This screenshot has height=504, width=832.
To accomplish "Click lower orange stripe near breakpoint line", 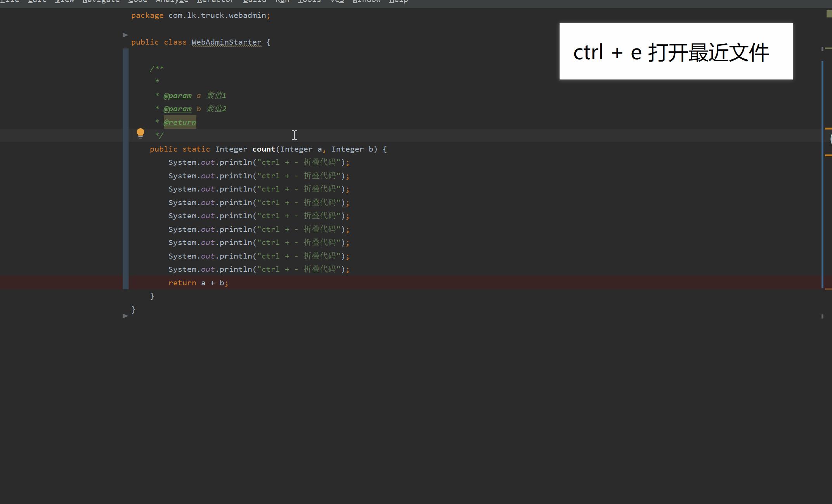I will pyautogui.click(x=828, y=289).
